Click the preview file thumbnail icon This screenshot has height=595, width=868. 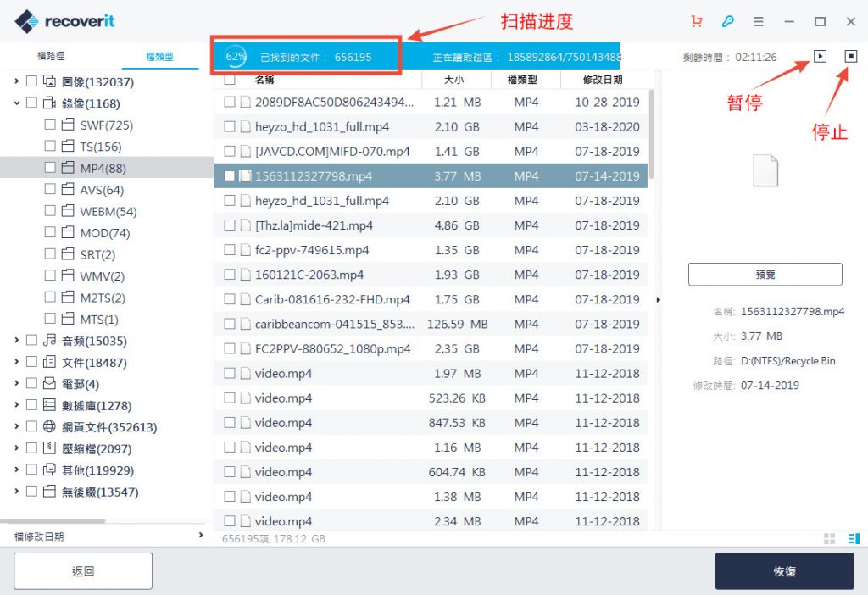[x=765, y=170]
